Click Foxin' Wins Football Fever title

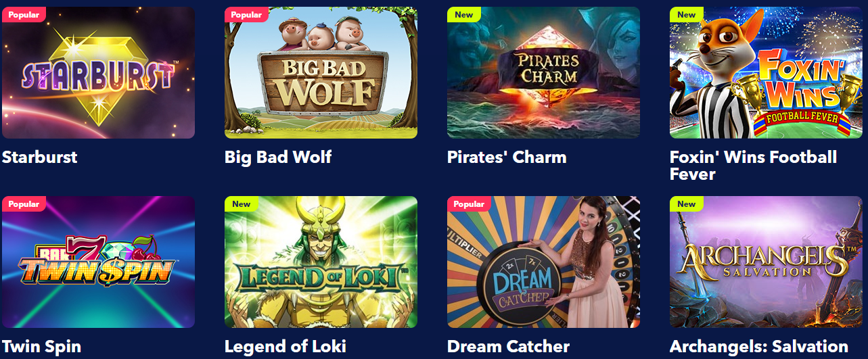pos(754,166)
